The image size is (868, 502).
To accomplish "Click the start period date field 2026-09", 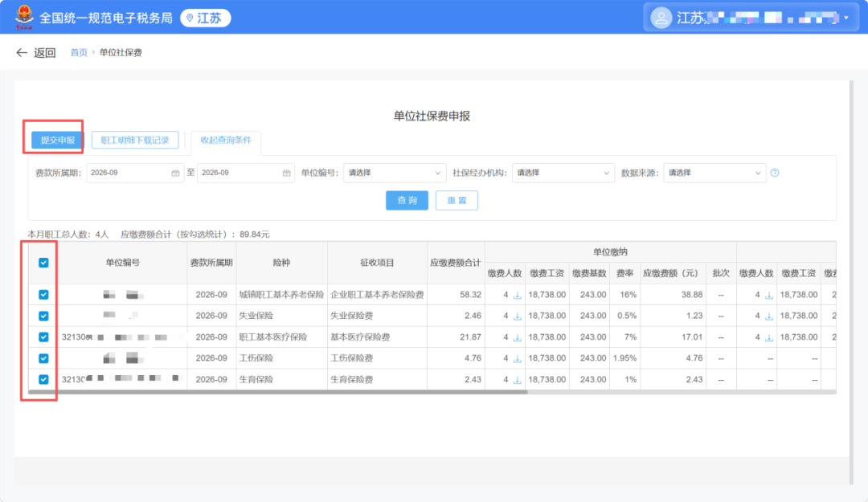I will (135, 173).
